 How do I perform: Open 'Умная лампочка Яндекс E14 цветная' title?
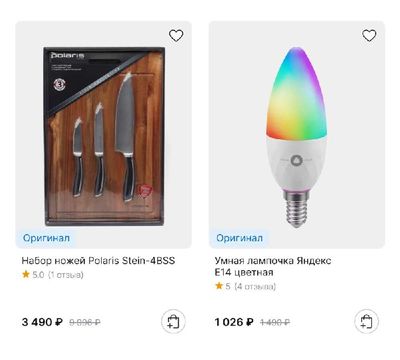[273, 266]
